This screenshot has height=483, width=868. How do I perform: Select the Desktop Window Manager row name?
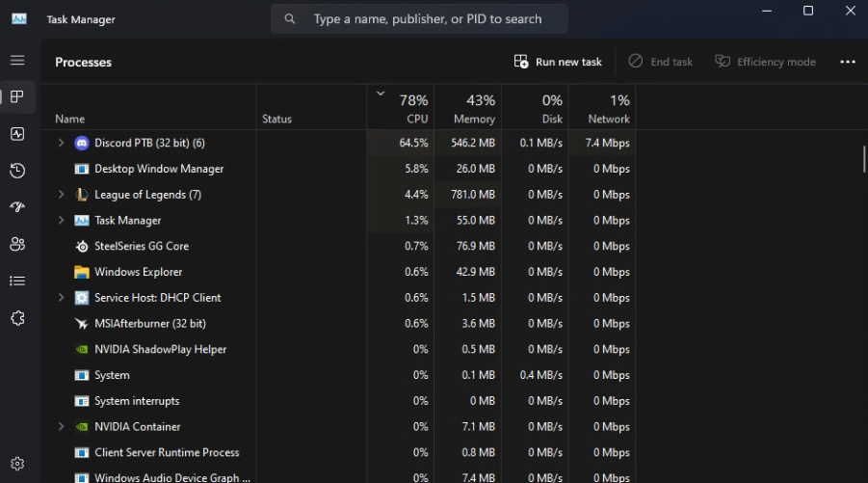tap(159, 169)
